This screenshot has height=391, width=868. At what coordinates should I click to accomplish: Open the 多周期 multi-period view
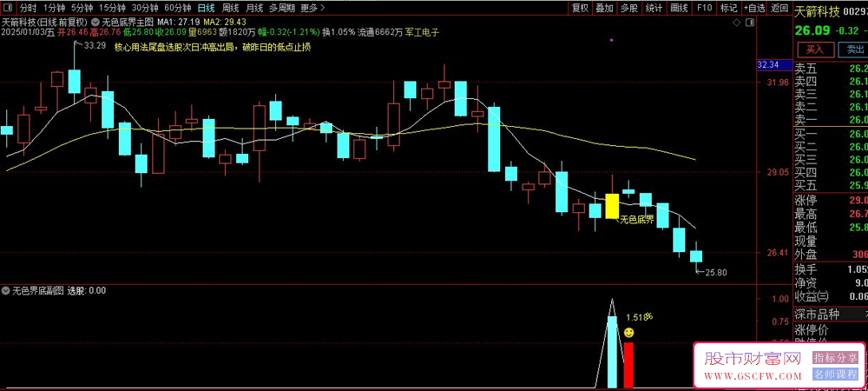click(x=282, y=8)
